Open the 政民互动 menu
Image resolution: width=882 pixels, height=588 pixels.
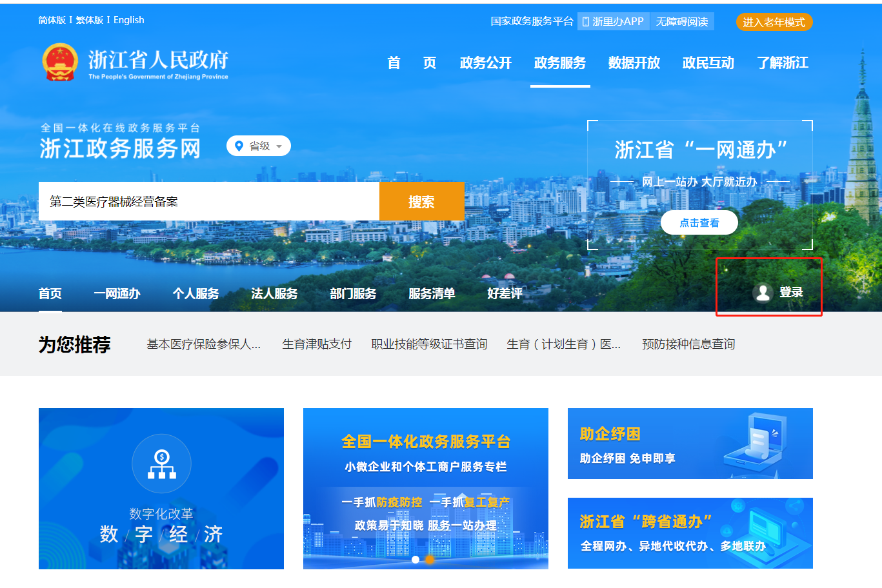(x=708, y=63)
